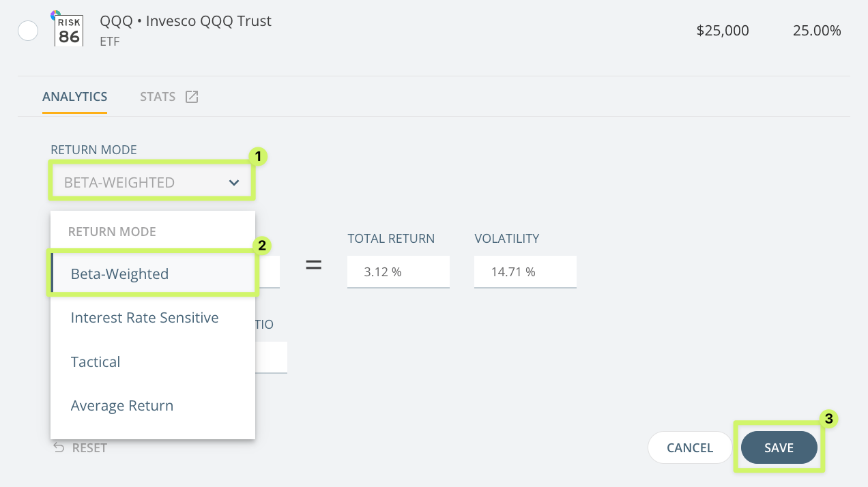
Task: Click the chevron on Beta-Weighted selector
Action: 234,182
